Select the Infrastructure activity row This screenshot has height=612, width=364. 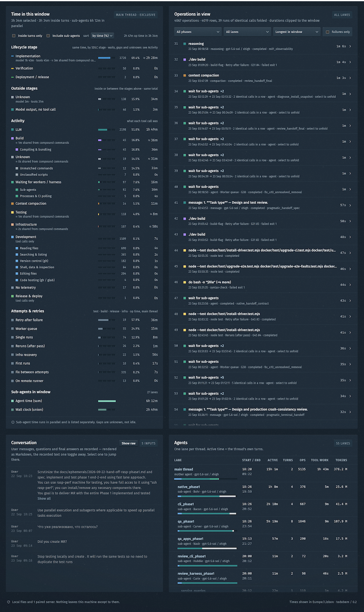tap(84, 226)
